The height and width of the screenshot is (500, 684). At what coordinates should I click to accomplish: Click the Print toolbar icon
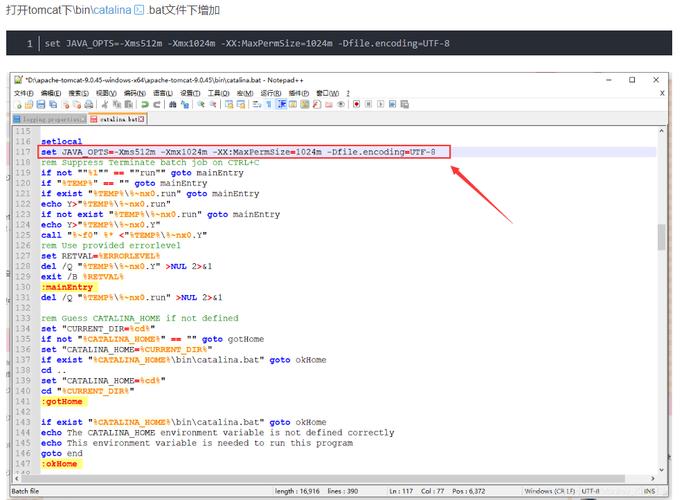[91, 104]
